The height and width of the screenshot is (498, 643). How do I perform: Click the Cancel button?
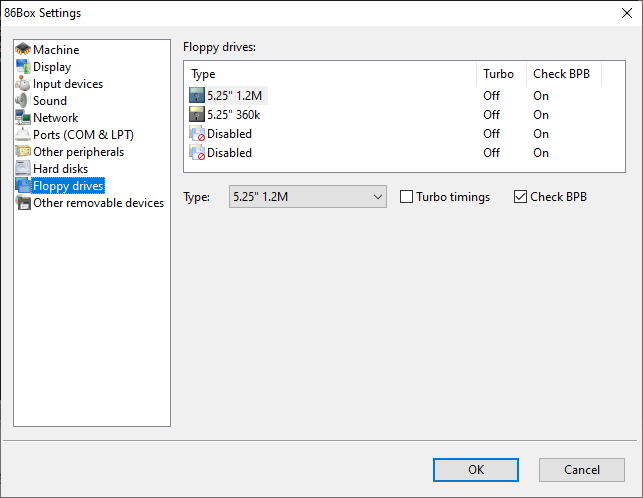[x=581, y=470]
